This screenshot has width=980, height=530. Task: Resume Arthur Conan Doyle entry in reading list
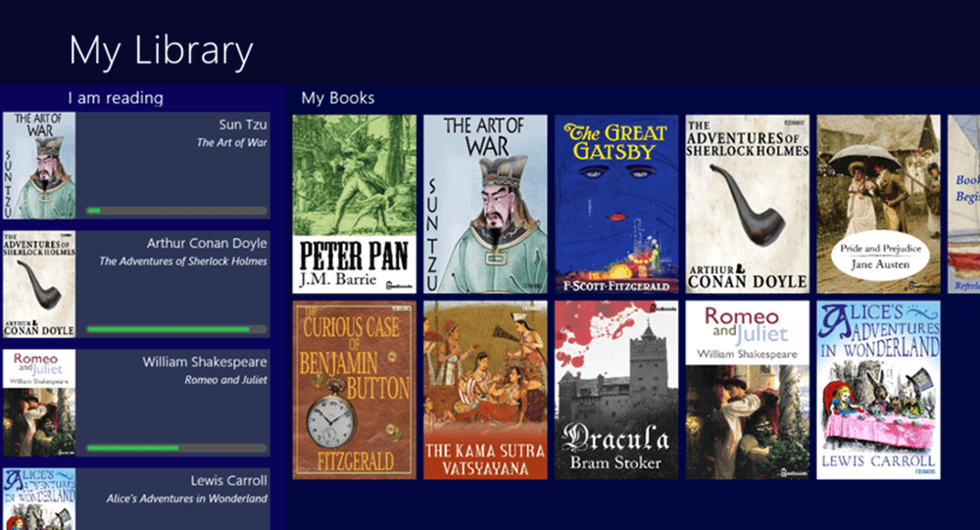[x=136, y=284]
